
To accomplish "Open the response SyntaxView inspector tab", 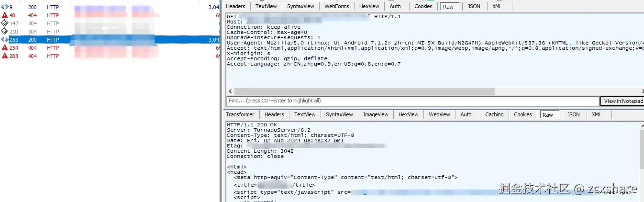I will click(x=339, y=114).
